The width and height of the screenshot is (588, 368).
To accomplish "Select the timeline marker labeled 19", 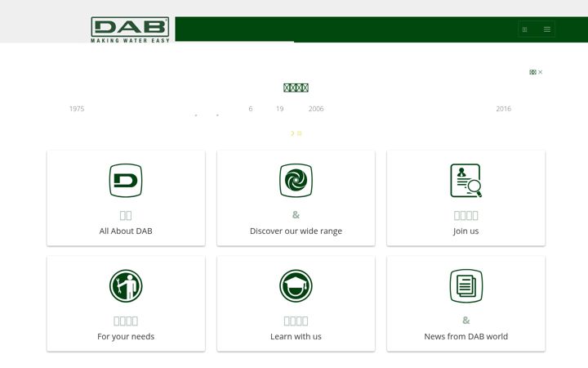I will click(x=279, y=109).
